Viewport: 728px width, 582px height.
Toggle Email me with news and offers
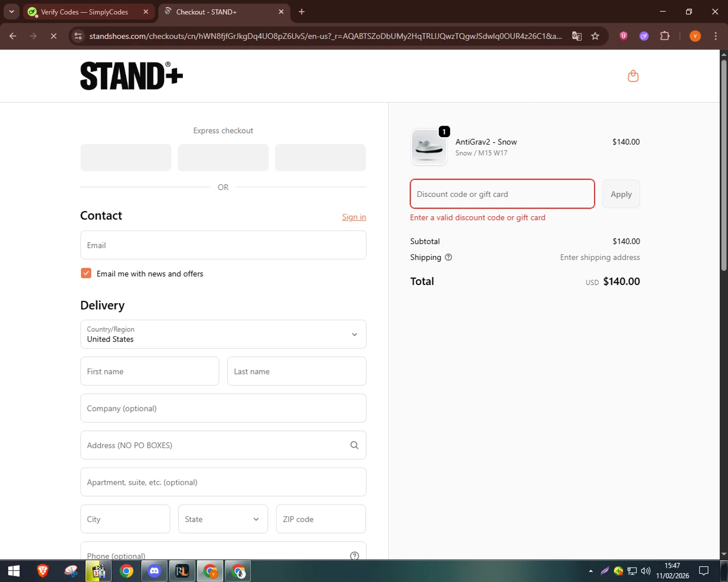pos(86,273)
